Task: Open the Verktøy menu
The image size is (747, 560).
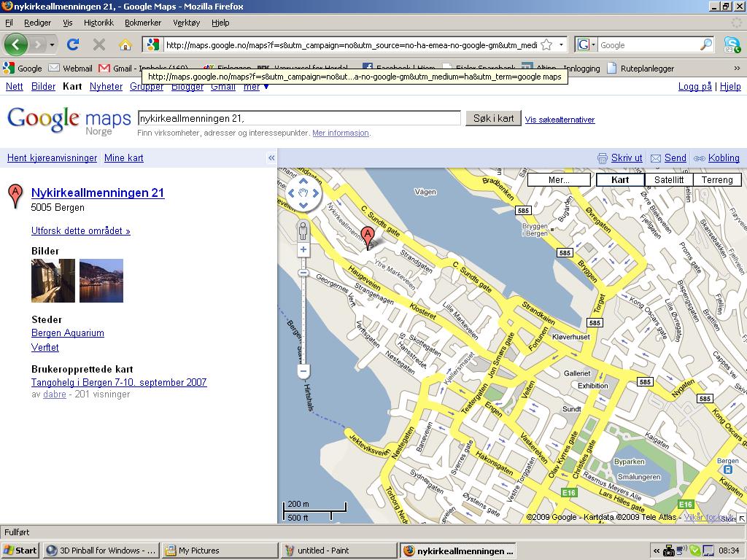Action: pyautogui.click(x=186, y=23)
